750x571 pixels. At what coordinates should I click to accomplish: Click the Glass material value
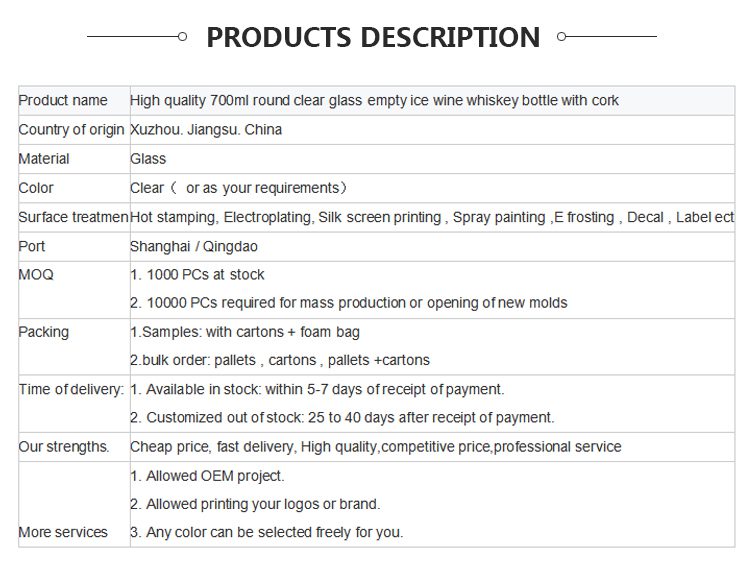point(148,158)
